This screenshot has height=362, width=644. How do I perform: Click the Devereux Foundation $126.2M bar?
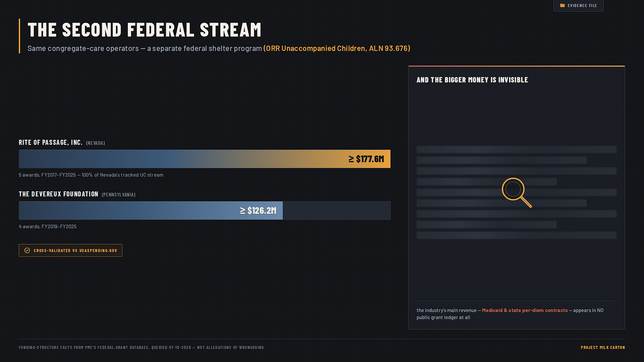pyautogui.click(x=150, y=210)
